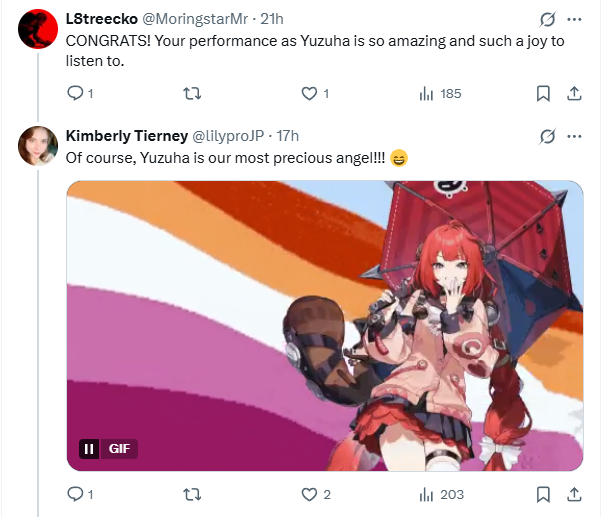
Task: Retweet L8treecko's congratulations post
Action: point(192,93)
